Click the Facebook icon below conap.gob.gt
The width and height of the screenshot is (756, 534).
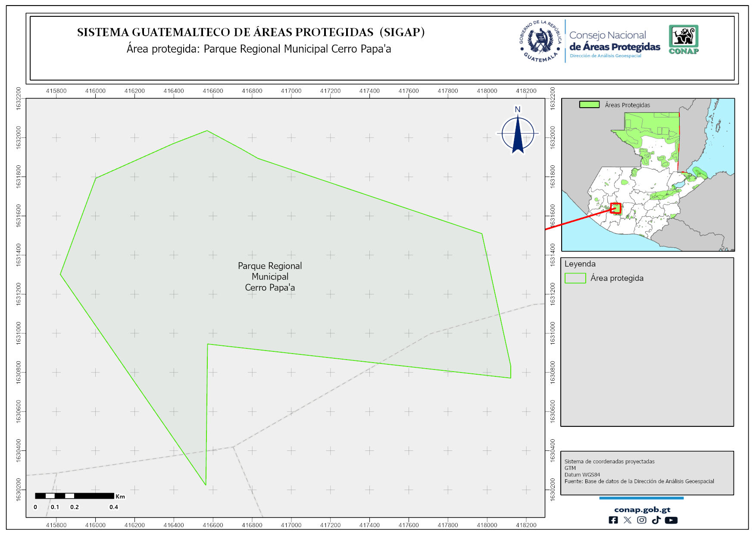(613, 520)
